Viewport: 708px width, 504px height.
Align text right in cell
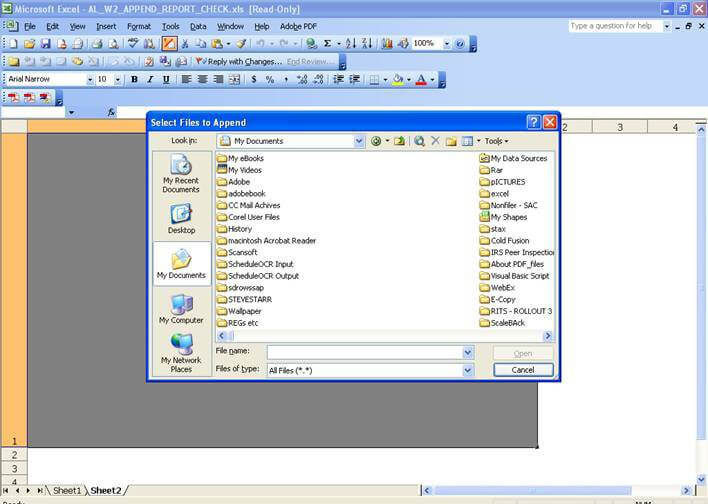coord(218,79)
